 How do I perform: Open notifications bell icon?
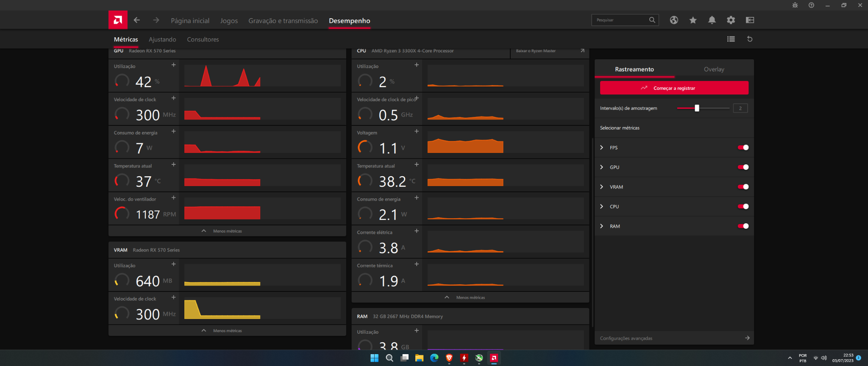tap(712, 20)
